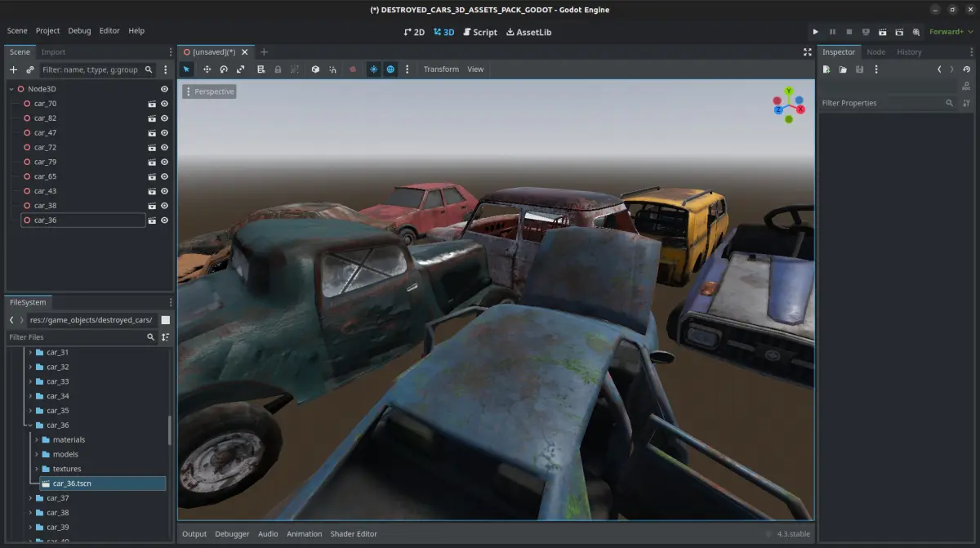Load existing resource folder icon in Inspector
980x548 pixels.
tap(843, 69)
